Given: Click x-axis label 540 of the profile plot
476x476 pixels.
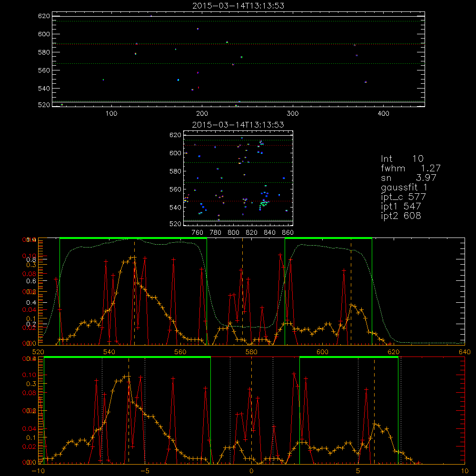Looking at the screenshot, I should 109,352.
